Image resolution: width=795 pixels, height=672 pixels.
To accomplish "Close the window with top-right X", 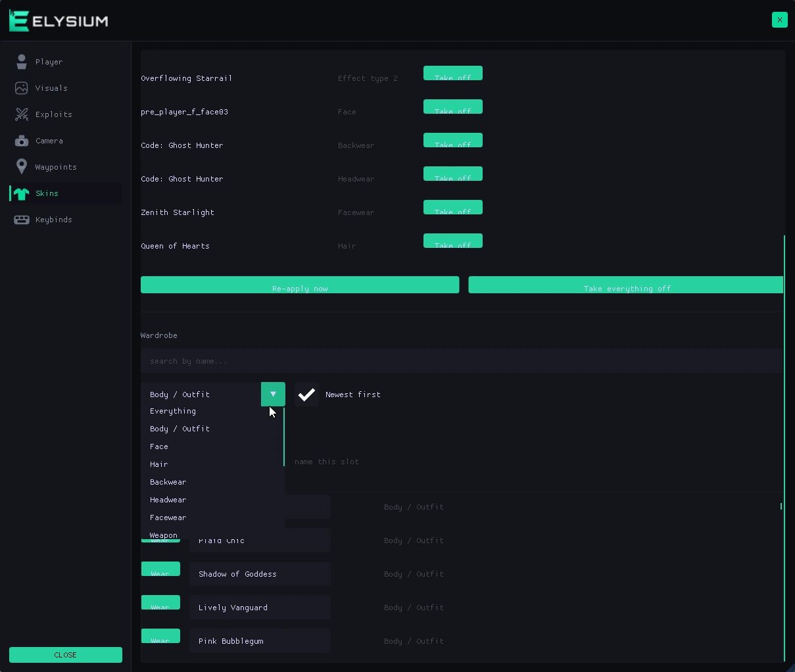I will tap(779, 20).
